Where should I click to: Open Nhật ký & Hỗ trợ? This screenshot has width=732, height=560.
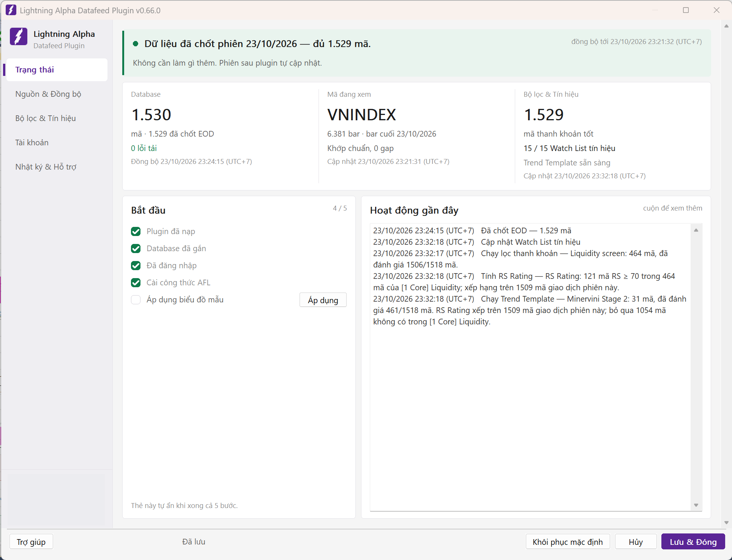(x=57, y=167)
